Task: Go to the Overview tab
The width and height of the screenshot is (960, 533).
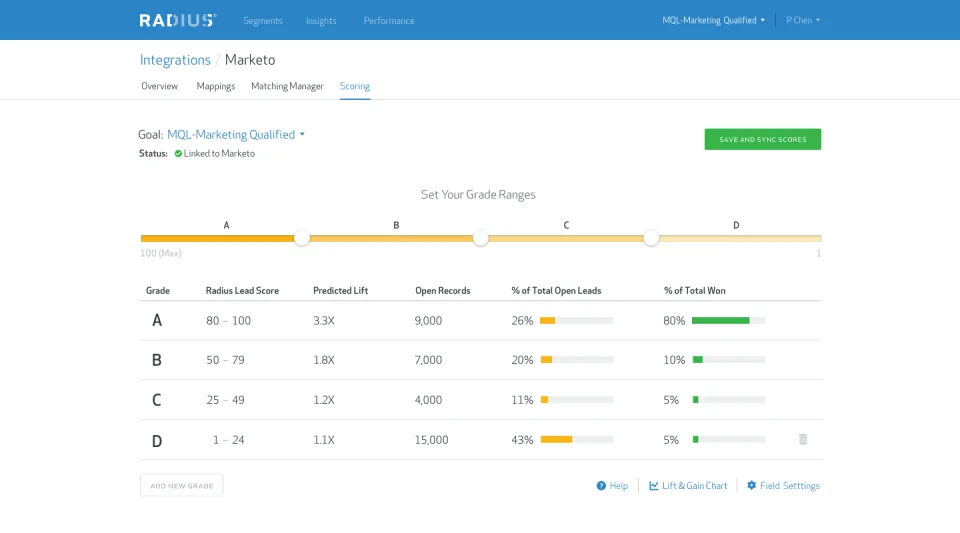Action: (159, 86)
